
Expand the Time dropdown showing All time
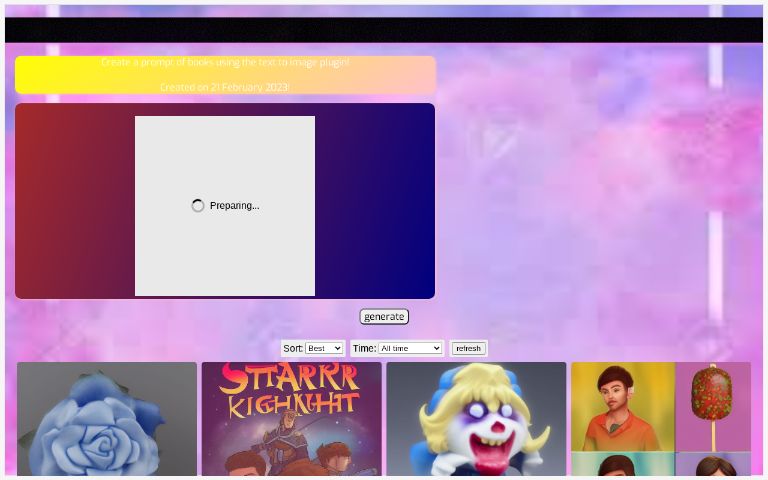coord(410,349)
